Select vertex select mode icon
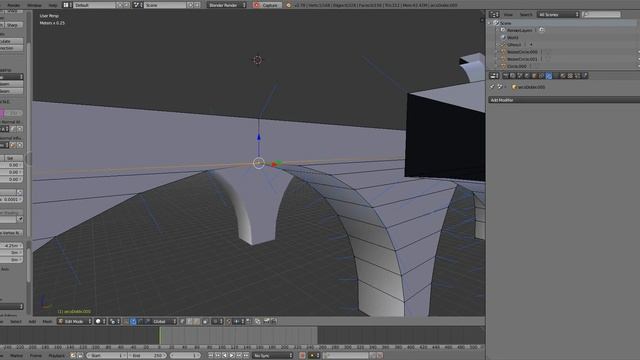This screenshot has width=640, height=360. pyautogui.click(x=182, y=322)
